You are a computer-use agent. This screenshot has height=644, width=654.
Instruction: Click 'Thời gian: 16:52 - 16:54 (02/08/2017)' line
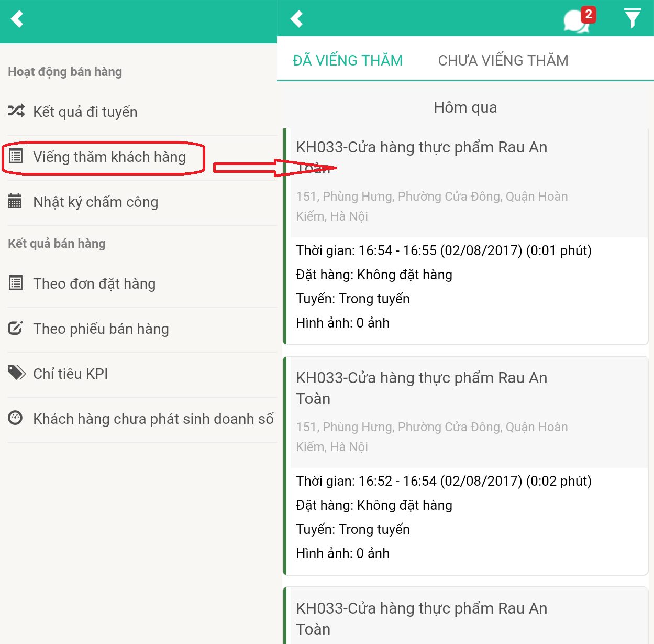(x=444, y=481)
